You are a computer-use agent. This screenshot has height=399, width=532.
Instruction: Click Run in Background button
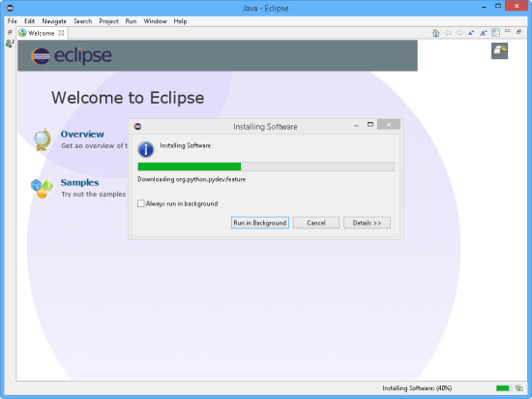(260, 223)
